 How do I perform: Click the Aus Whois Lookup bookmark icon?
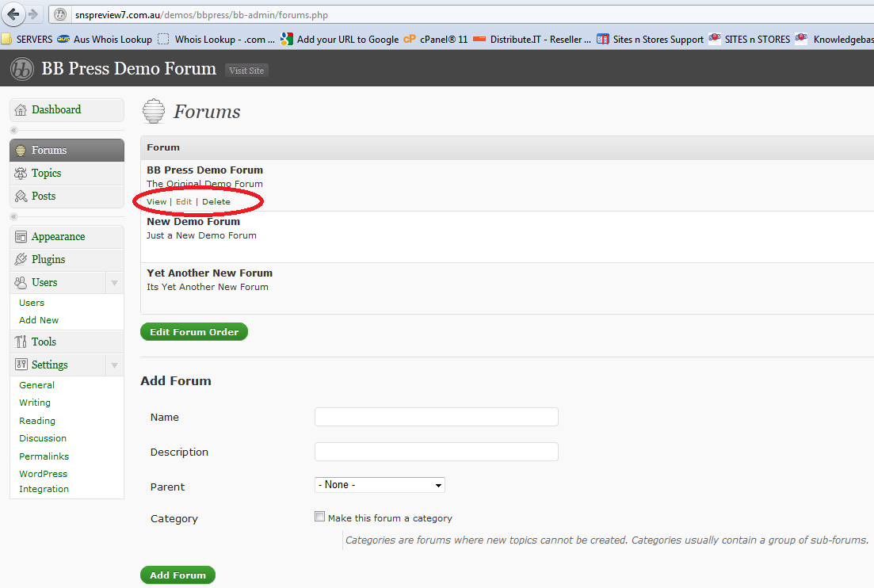click(x=63, y=39)
